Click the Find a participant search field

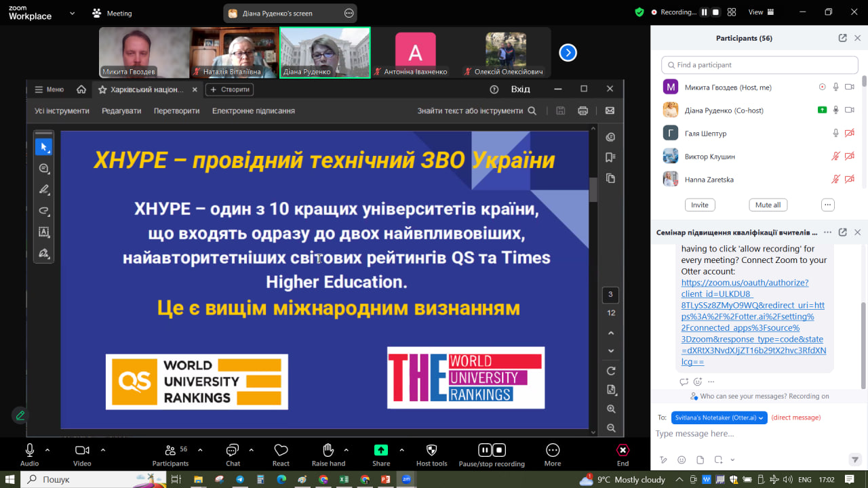[x=759, y=65]
